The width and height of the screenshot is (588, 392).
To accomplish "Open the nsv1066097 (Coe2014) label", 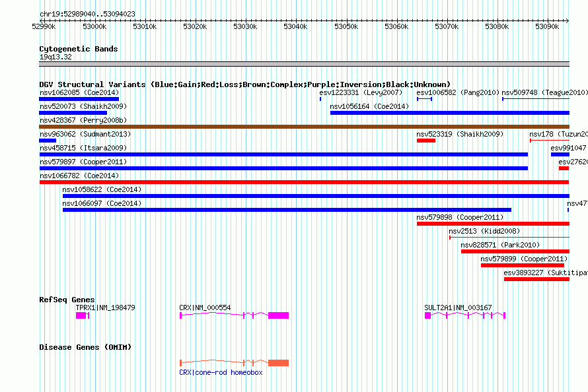I will coord(102,203).
